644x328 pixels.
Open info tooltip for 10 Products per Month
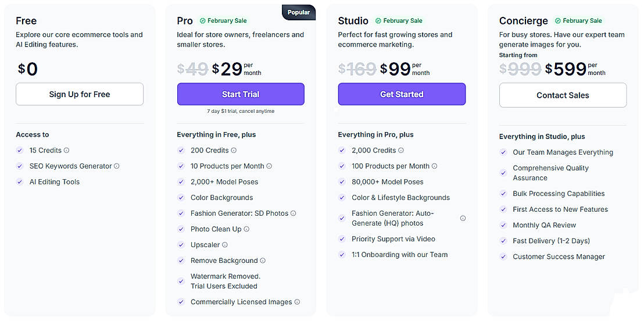269,166
